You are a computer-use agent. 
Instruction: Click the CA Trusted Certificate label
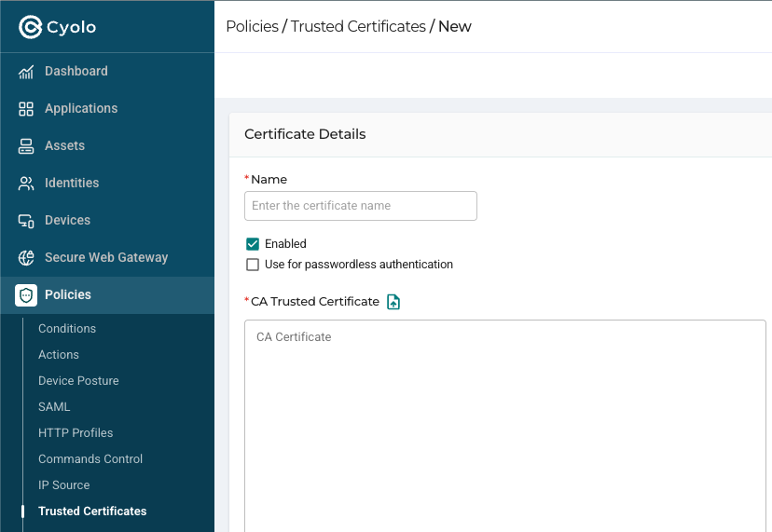(x=315, y=301)
